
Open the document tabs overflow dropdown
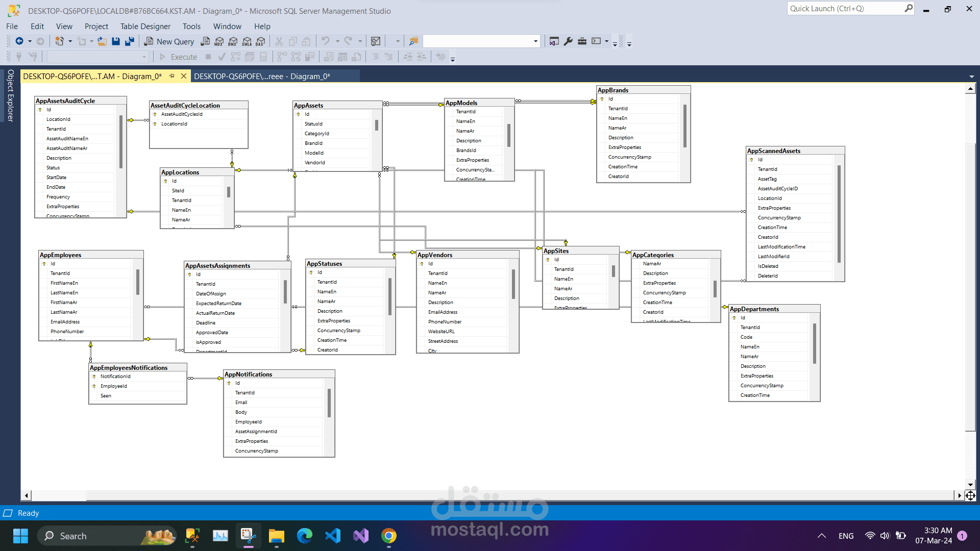[971, 77]
